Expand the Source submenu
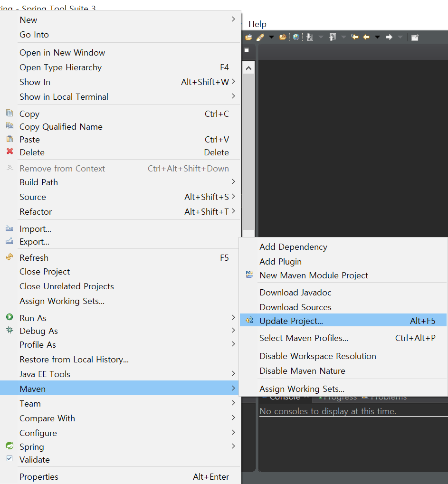This screenshot has width=448, height=484. 120,197
